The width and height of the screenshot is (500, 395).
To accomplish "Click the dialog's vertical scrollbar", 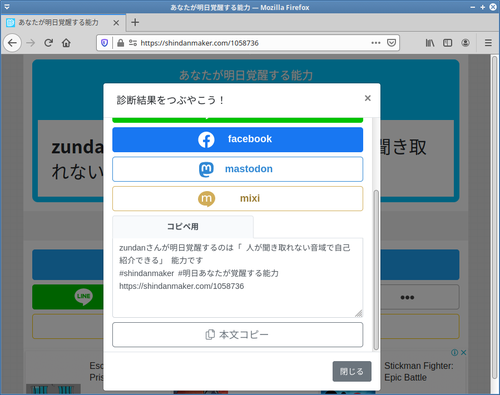I will (376, 270).
